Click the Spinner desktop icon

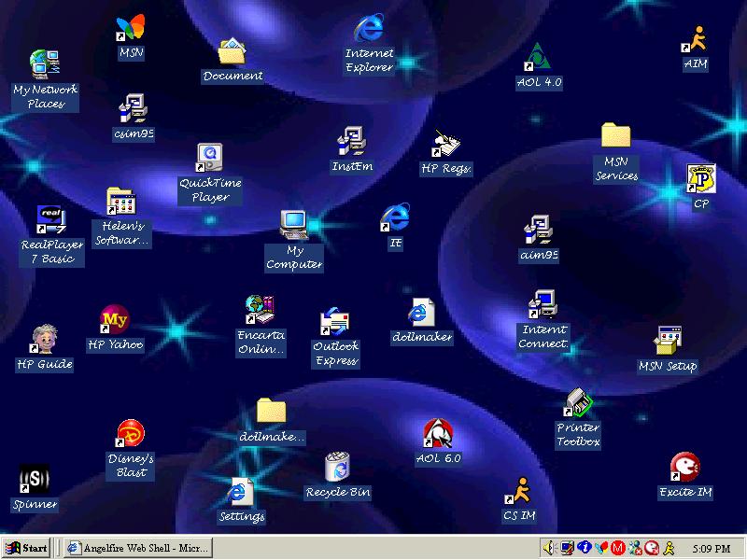35,480
